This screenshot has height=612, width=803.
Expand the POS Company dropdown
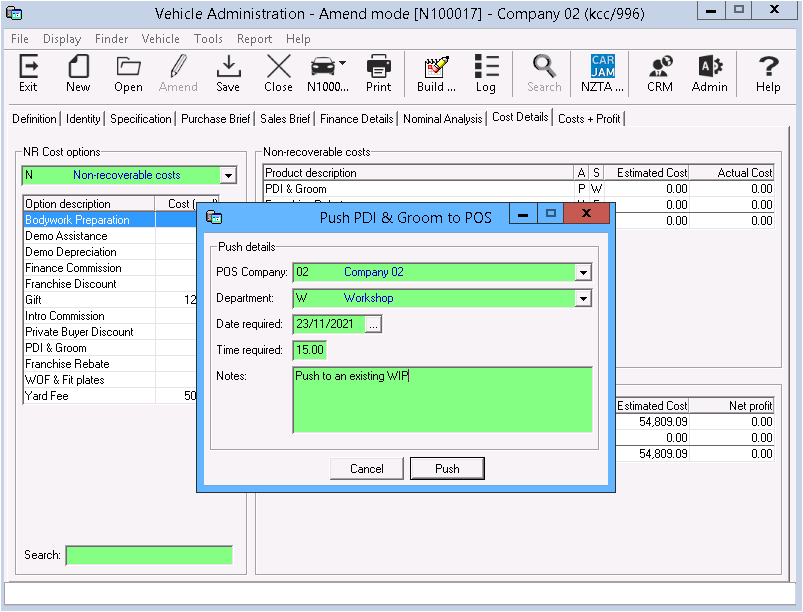(583, 272)
